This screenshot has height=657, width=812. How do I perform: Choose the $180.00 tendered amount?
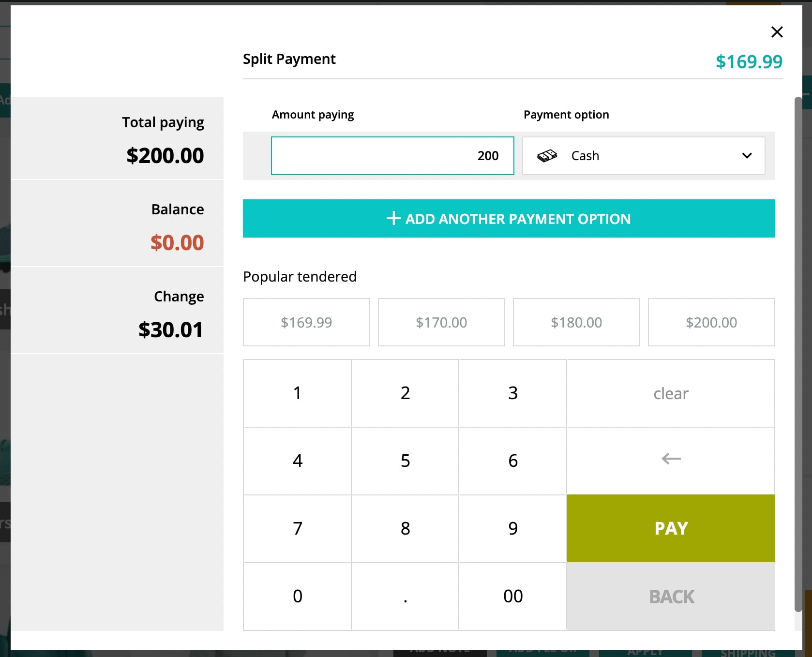pos(576,322)
